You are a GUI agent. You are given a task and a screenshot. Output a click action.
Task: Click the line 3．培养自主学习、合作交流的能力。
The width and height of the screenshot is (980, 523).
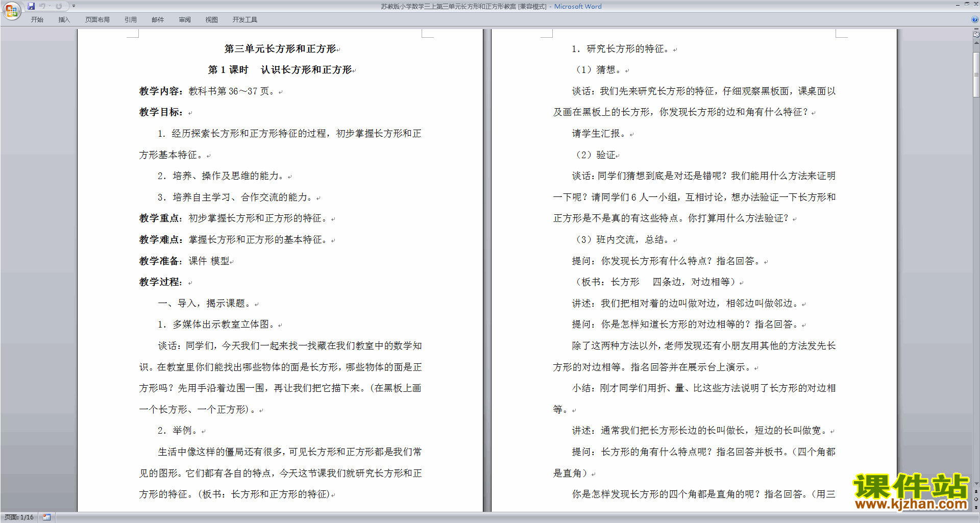(236, 197)
